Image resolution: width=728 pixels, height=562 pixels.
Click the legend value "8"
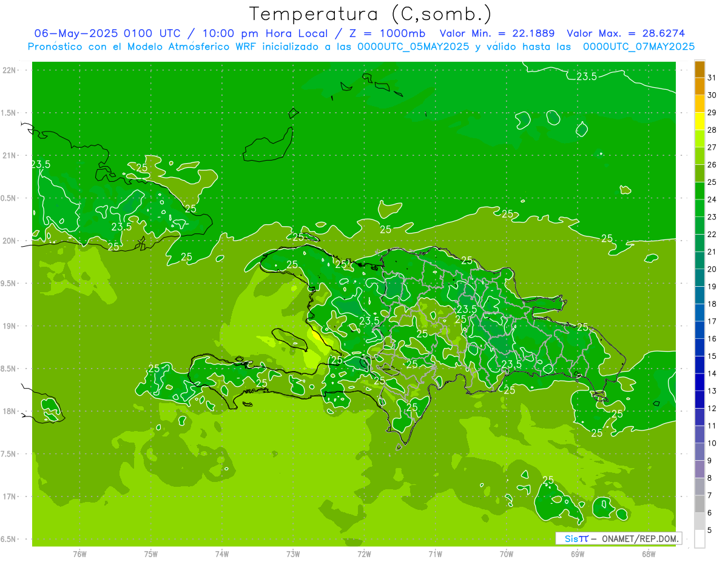tap(710, 478)
